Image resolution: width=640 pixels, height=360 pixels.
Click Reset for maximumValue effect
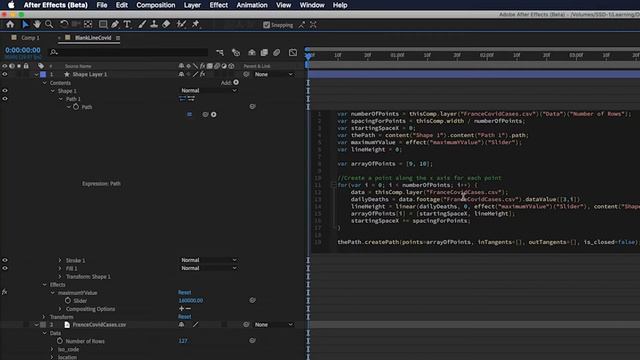[184, 292]
